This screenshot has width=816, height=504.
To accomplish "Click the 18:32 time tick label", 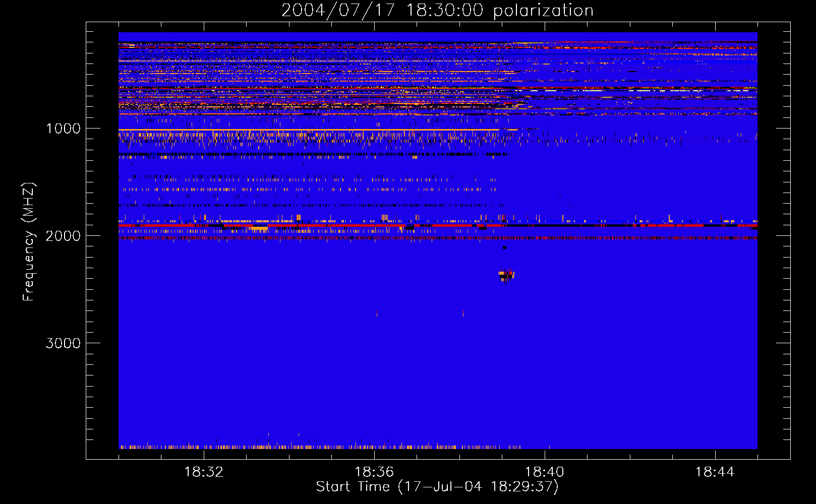I will (204, 472).
